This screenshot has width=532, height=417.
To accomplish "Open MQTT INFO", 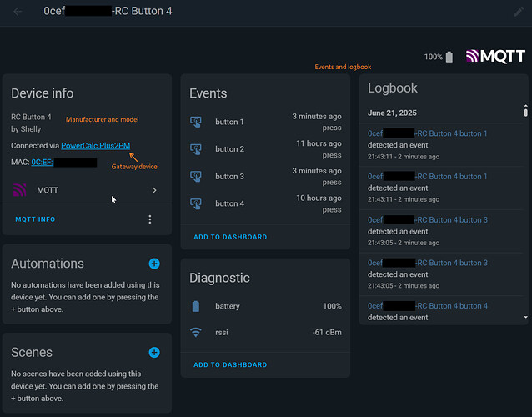I will tap(35, 219).
